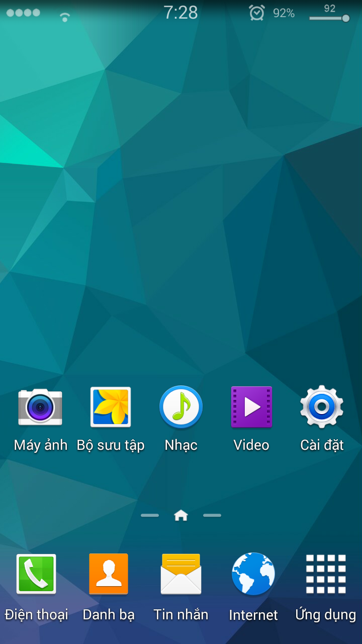Tap the Wi-Fi status icon
This screenshot has height=644, width=362.
tap(64, 17)
